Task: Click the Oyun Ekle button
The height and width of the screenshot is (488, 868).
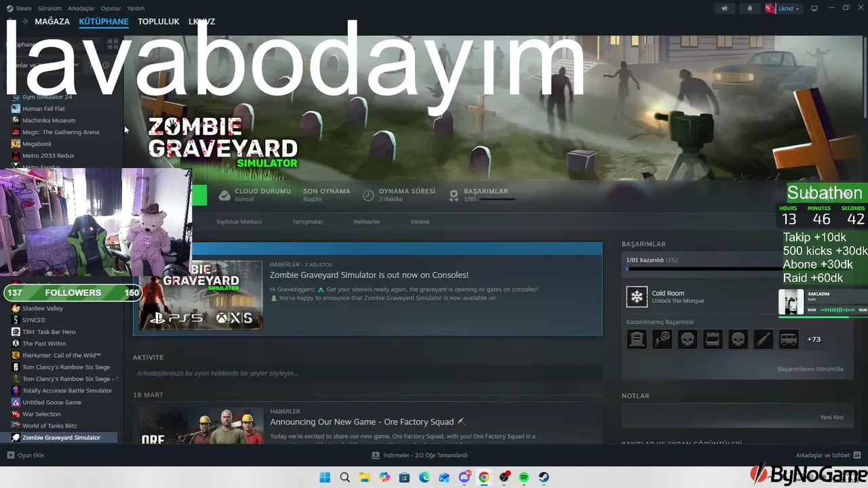Action: tap(25, 455)
